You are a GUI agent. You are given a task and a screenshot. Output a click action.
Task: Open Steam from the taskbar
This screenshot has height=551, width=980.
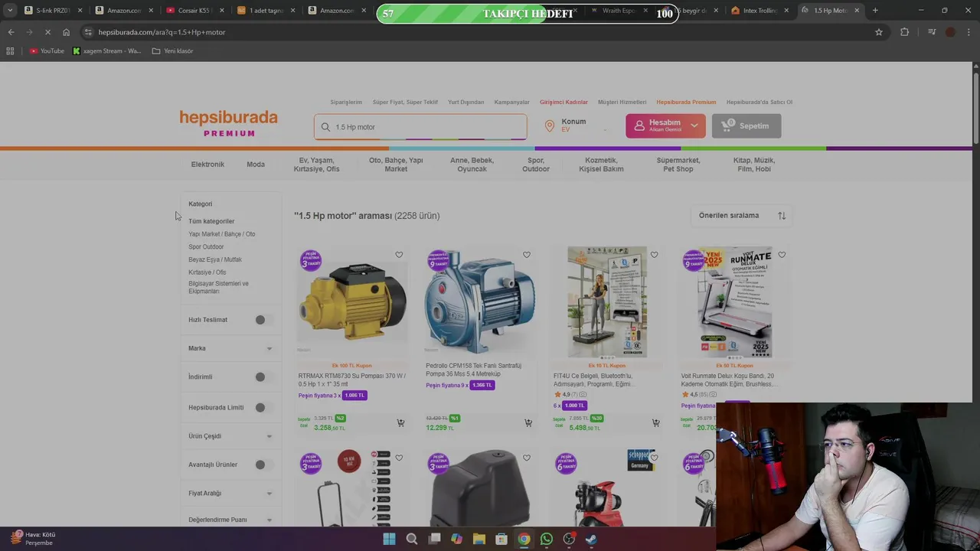pyautogui.click(x=591, y=539)
